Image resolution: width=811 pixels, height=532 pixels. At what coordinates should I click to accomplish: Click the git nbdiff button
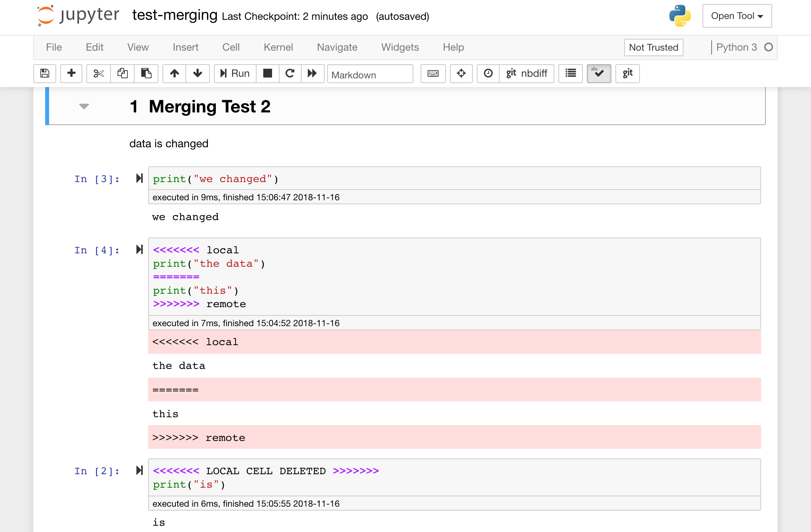(x=526, y=73)
